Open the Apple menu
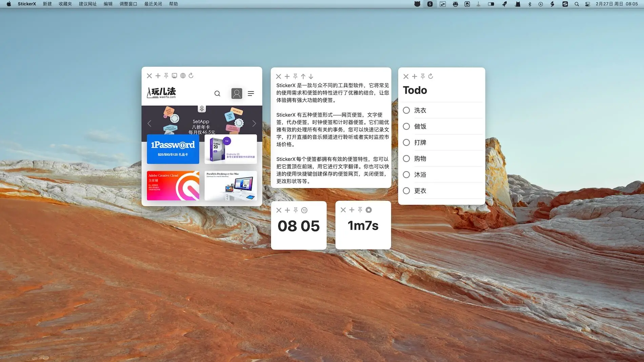Viewport: 644px width, 362px height. point(9,4)
